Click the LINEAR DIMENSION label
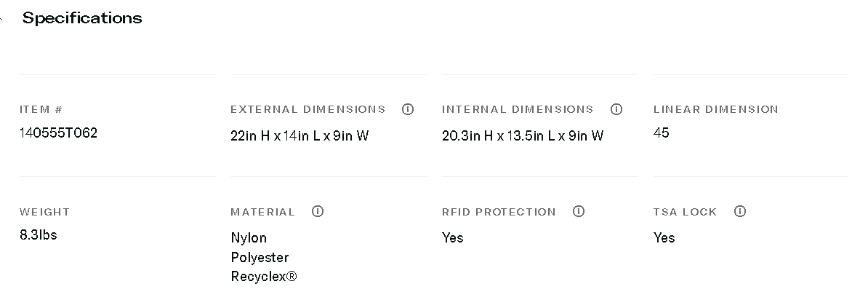Screen dimensions: 868x300 [x=715, y=109]
